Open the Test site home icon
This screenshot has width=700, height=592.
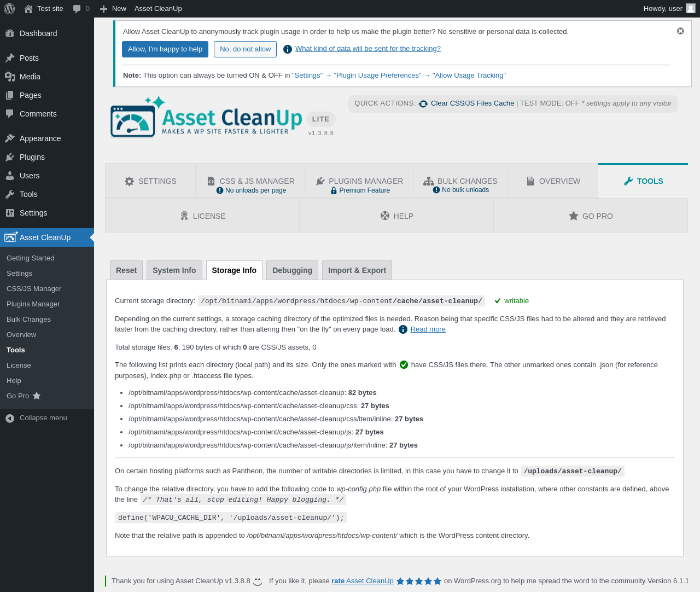pos(28,9)
